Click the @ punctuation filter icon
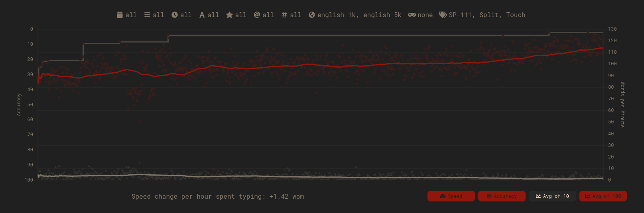 257,15
